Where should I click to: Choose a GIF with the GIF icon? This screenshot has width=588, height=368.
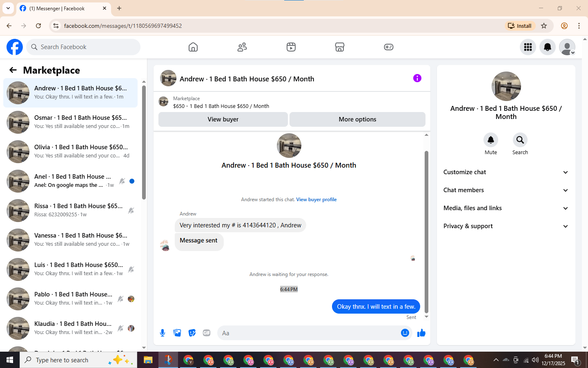[207, 333]
